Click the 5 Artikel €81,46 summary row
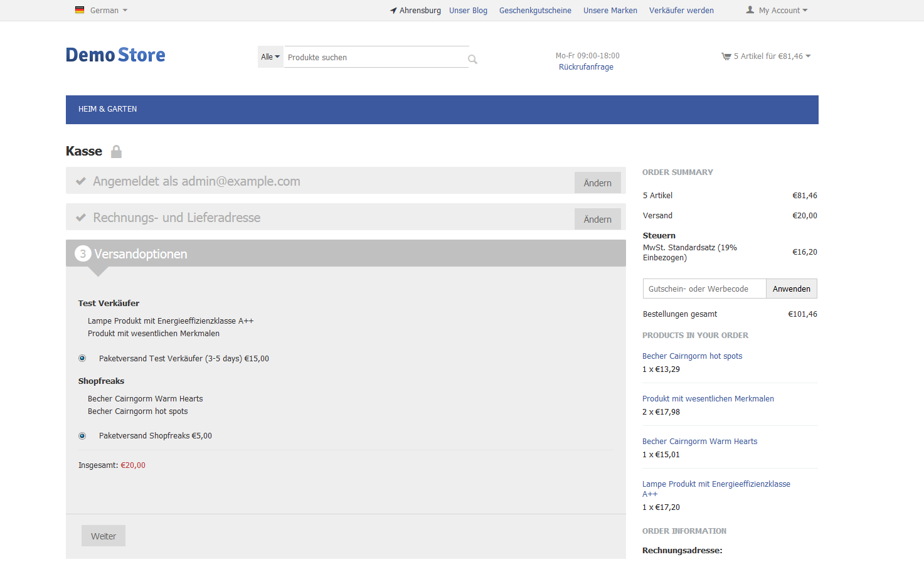The image size is (924, 562). click(730, 196)
